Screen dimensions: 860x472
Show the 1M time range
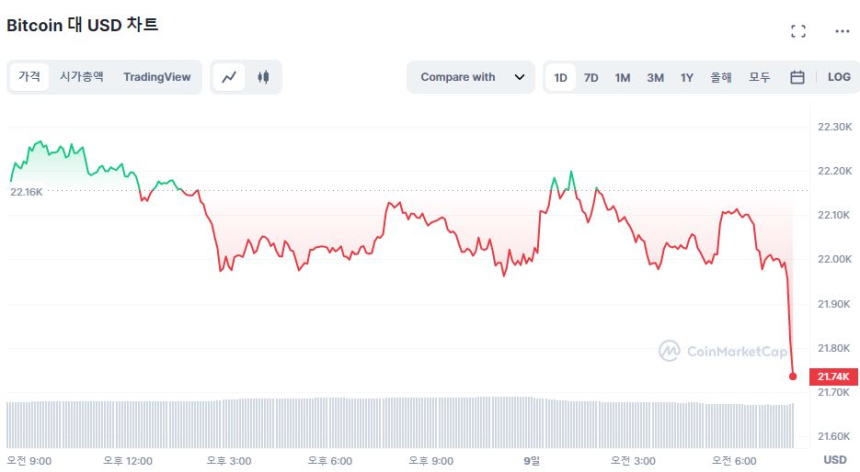click(x=622, y=77)
